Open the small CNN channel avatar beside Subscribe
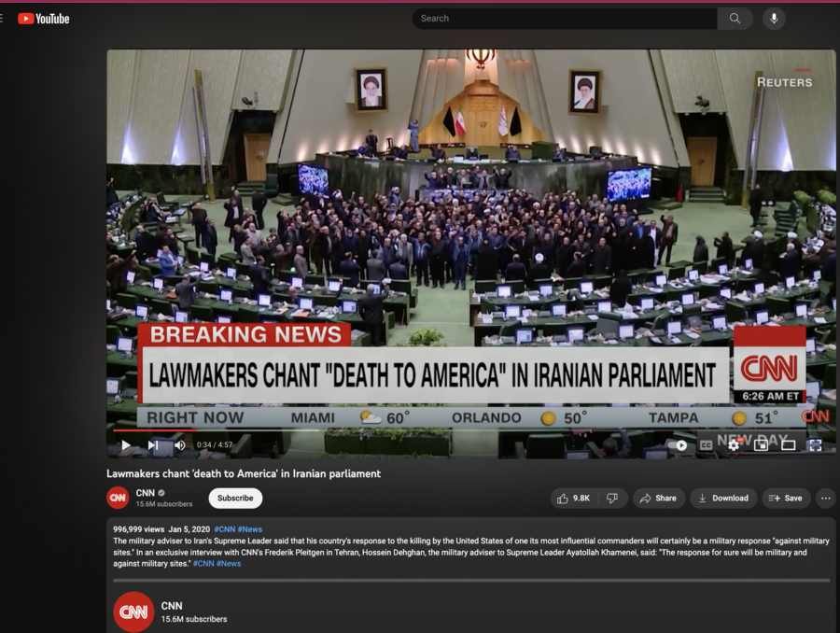The image size is (840, 633). click(x=118, y=498)
